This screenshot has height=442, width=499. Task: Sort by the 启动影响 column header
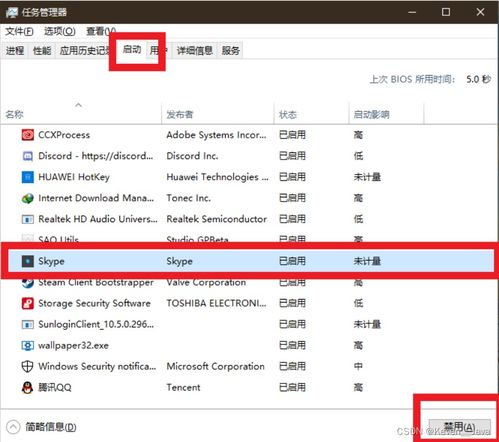click(371, 114)
